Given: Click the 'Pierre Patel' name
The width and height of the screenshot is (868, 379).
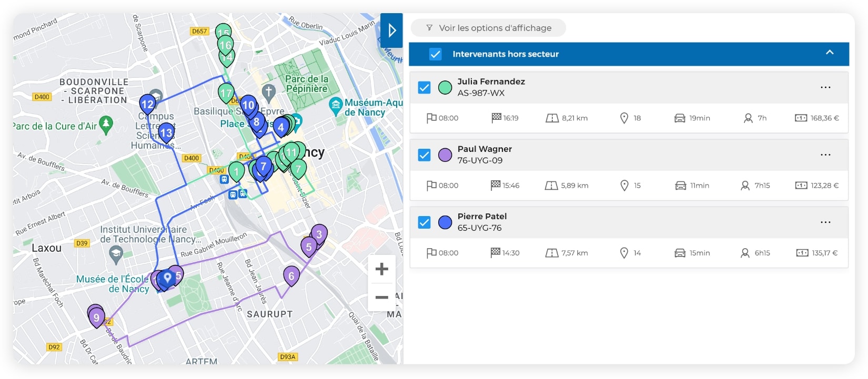Looking at the screenshot, I should (482, 216).
